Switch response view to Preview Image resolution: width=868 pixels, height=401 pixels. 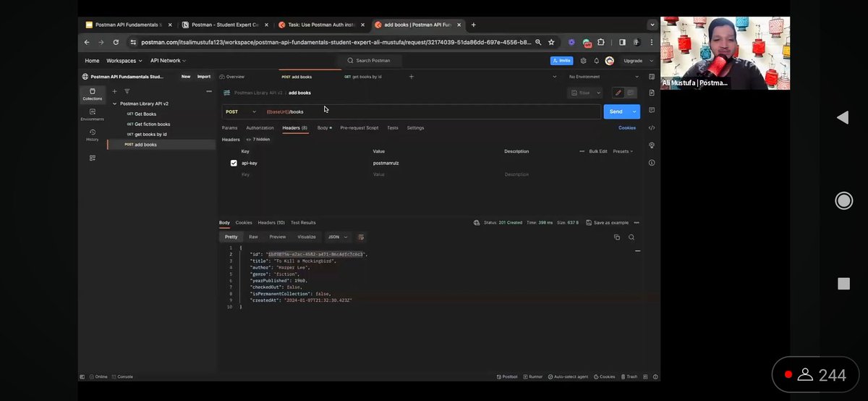(x=278, y=237)
